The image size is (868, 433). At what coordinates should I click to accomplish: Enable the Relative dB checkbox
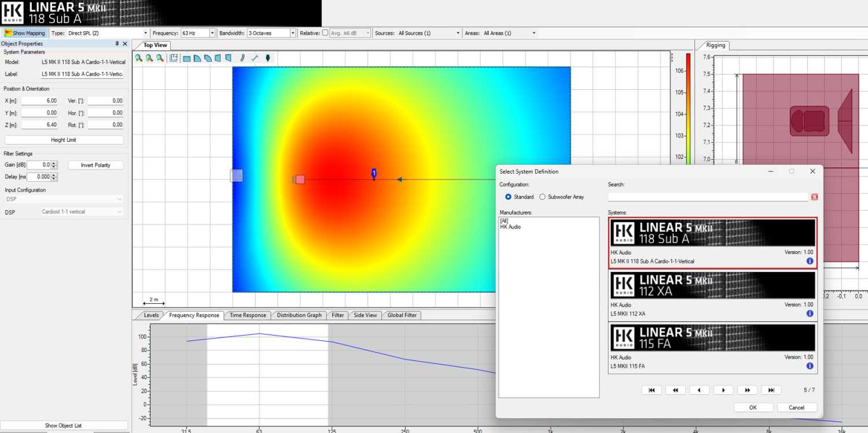click(325, 33)
